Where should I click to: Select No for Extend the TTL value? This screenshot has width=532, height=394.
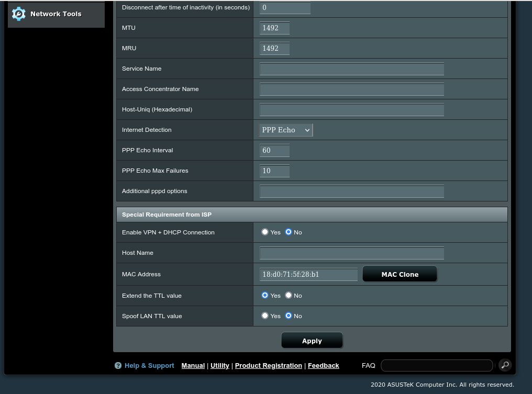[x=289, y=295]
